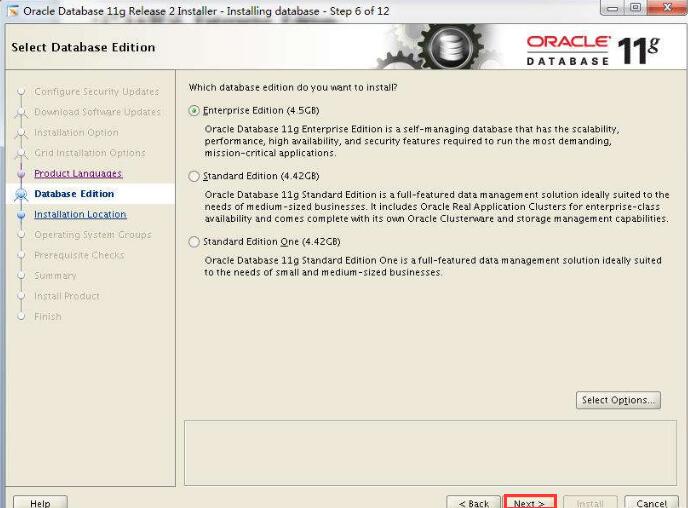Click Installation Option step label
The height and width of the screenshot is (508, 688).
(x=76, y=132)
